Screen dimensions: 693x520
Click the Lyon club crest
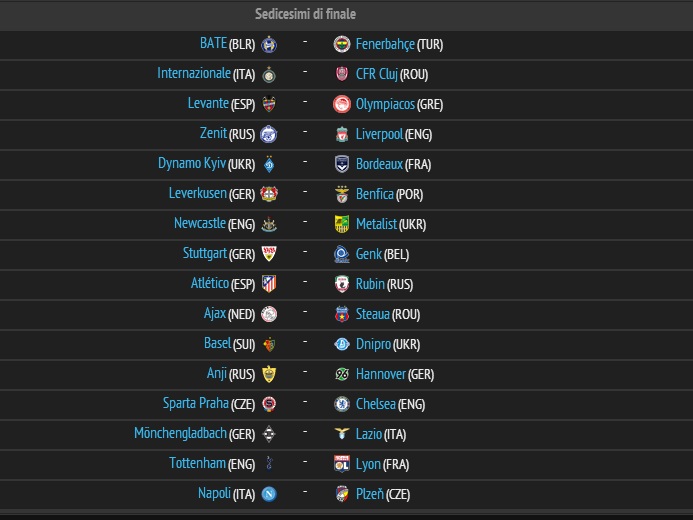[x=342, y=464]
